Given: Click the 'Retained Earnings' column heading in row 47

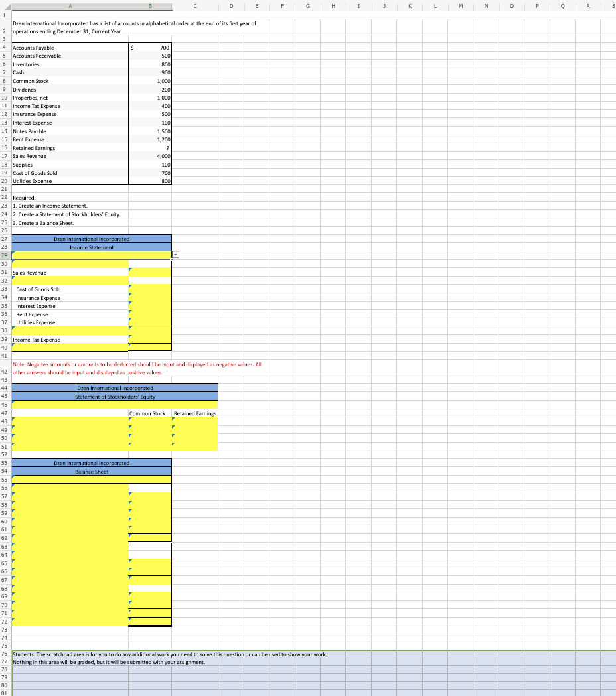Looking at the screenshot, I should coord(195,413).
